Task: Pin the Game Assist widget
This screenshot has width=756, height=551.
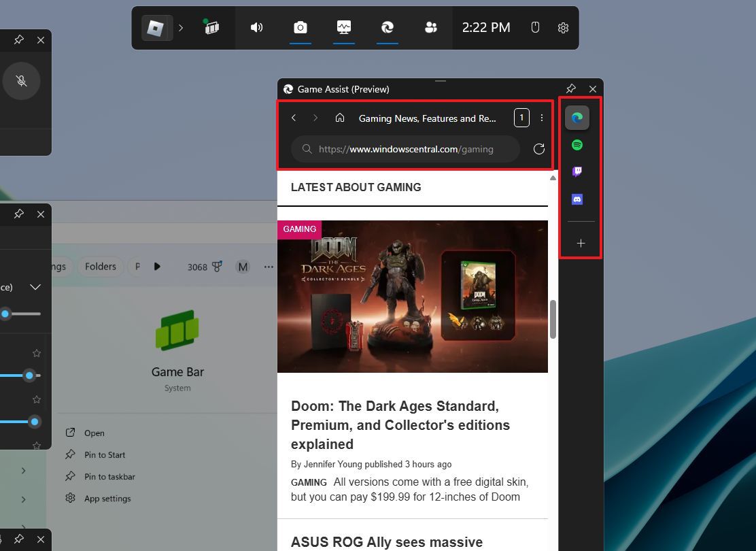Action: [571, 89]
